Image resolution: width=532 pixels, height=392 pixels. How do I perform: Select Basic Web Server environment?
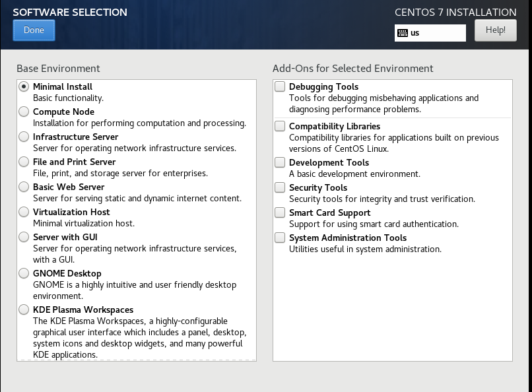click(24, 187)
